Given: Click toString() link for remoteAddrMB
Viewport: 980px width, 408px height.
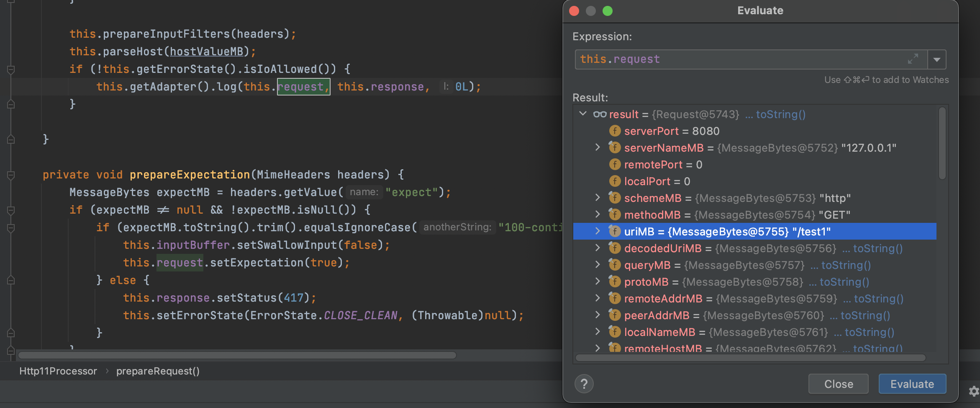Looking at the screenshot, I should [878, 299].
